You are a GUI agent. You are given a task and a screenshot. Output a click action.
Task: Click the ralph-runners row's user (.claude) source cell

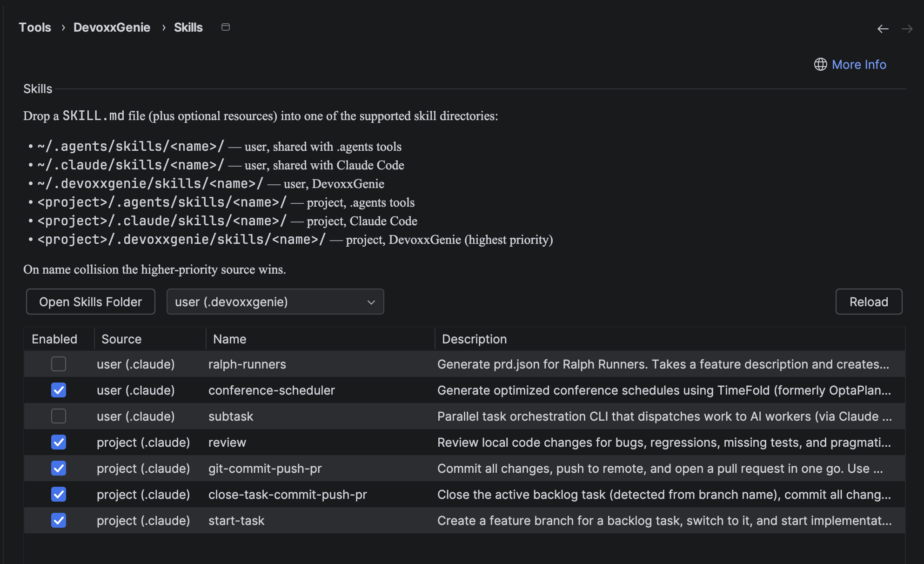[150, 364]
